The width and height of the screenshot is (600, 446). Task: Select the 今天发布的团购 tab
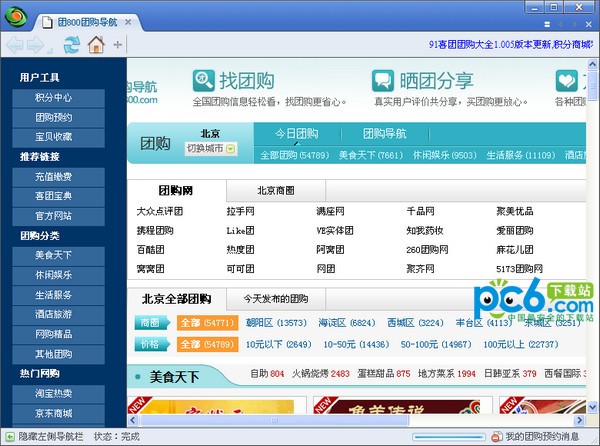[x=276, y=299]
